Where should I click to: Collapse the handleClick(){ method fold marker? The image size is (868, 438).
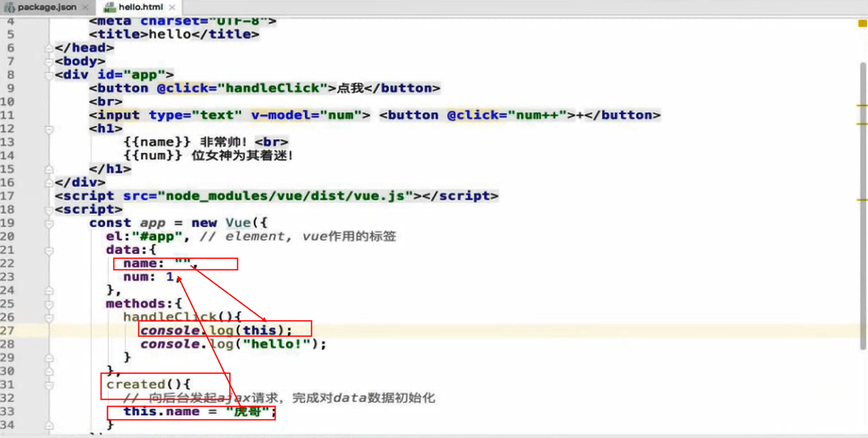click(x=49, y=317)
